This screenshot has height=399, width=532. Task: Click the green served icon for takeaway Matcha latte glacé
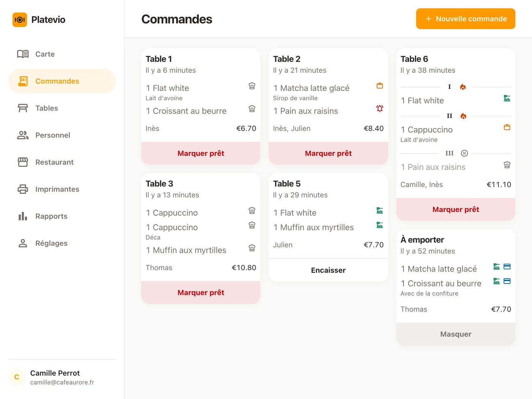[x=496, y=267]
